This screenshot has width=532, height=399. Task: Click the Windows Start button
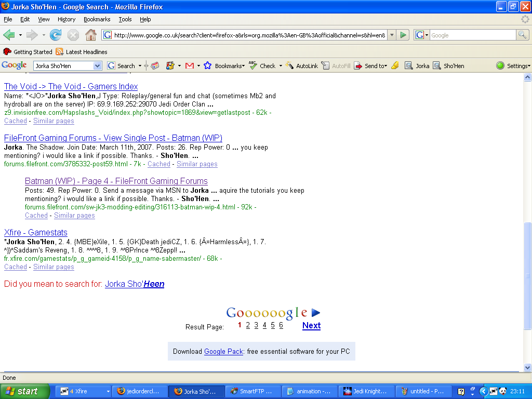(x=24, y=391)
